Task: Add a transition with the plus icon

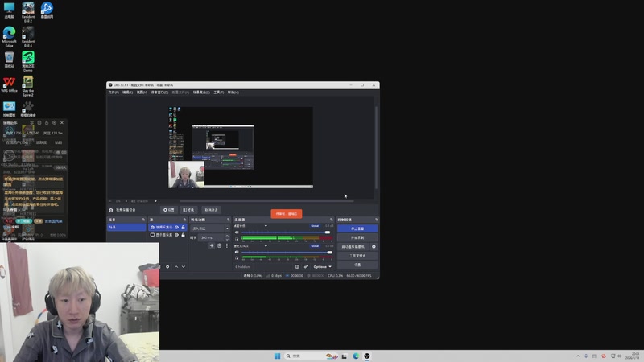Action: click(x=212, y=246)
